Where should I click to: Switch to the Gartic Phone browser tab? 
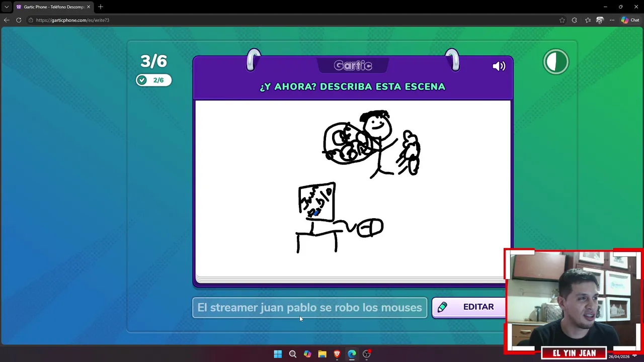point(53,7)
